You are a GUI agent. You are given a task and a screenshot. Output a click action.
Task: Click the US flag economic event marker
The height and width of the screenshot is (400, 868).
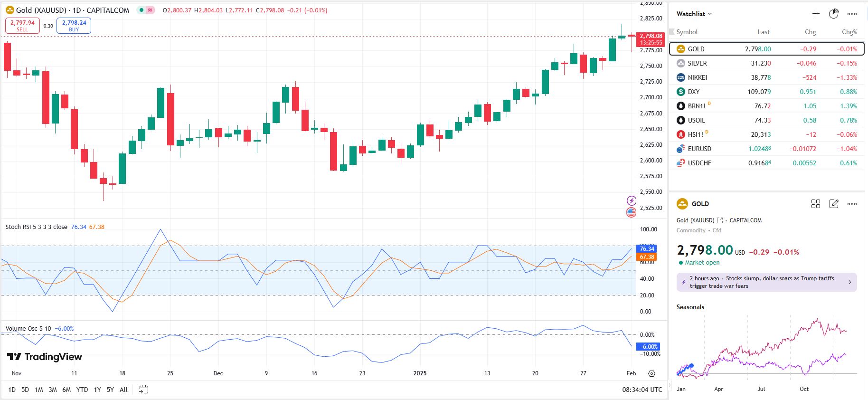pos(631,212)
